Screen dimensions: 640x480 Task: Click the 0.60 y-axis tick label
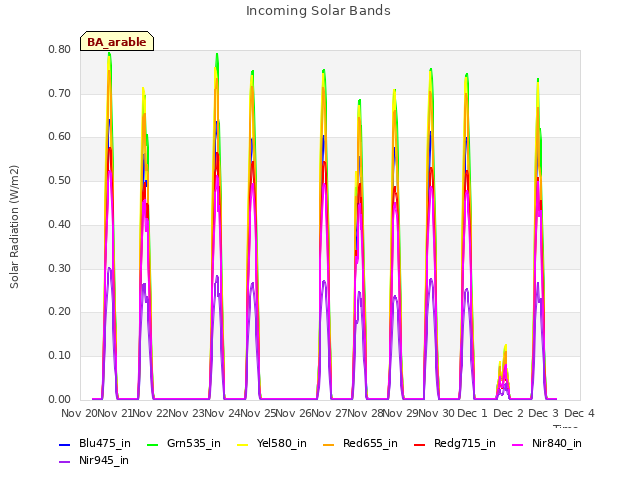[x=60, y=137]
